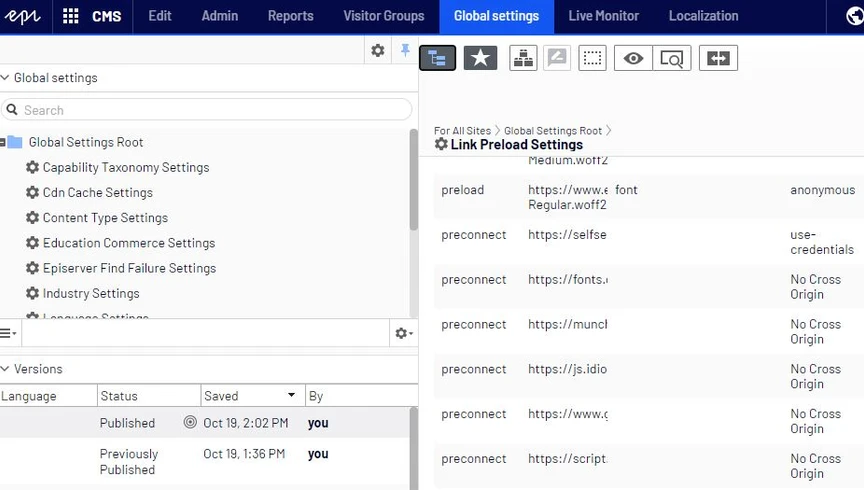The height and width of the screenshot is (490, 864).
Task: Open navigation pane gear settings
Action: pos(377,51)
